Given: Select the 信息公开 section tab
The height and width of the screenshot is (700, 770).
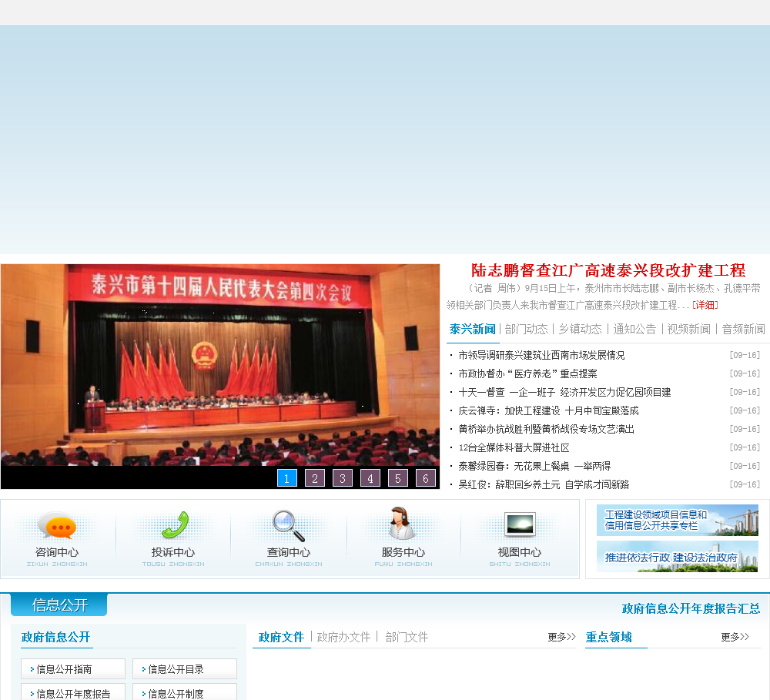Looking at the screenshot, I should point(59,605).
